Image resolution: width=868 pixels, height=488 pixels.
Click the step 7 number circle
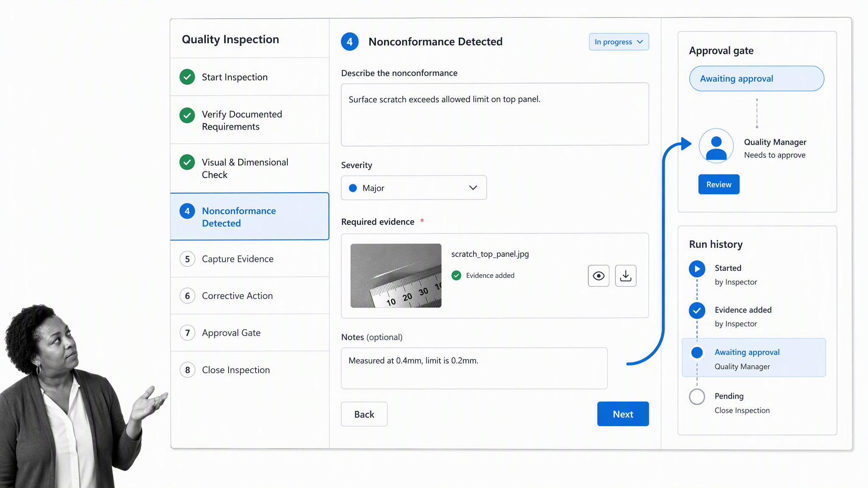(x=187, y=333)
